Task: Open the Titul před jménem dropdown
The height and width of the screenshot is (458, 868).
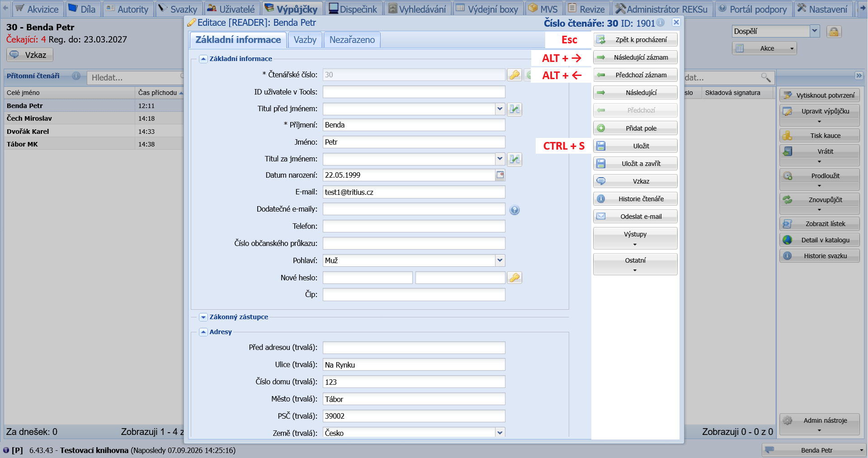Action: [500, 109]
